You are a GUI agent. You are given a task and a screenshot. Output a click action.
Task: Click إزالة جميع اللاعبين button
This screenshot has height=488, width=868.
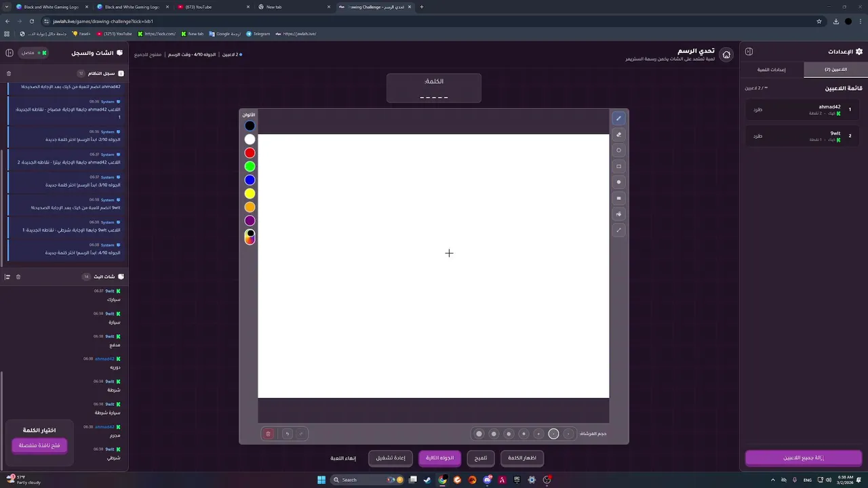pos(804,458)
